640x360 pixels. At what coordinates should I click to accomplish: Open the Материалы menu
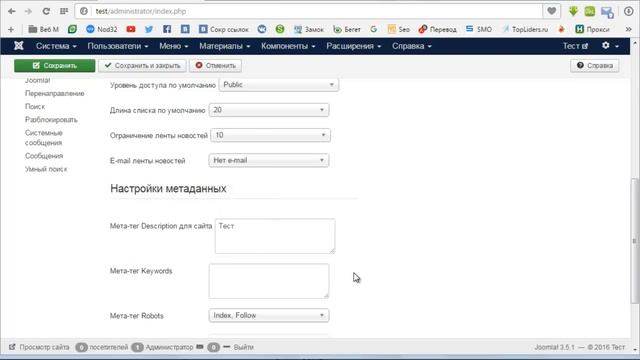(x=224, y=46)
